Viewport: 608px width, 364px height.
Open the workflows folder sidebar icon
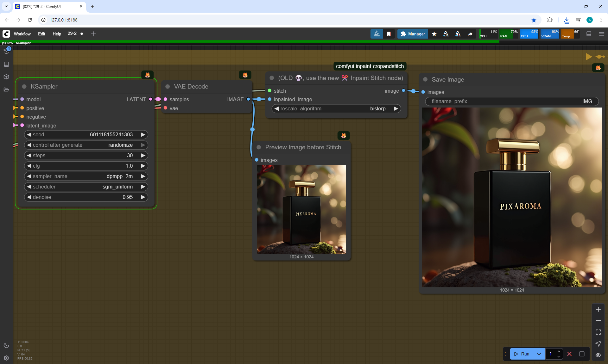[6, 89]
